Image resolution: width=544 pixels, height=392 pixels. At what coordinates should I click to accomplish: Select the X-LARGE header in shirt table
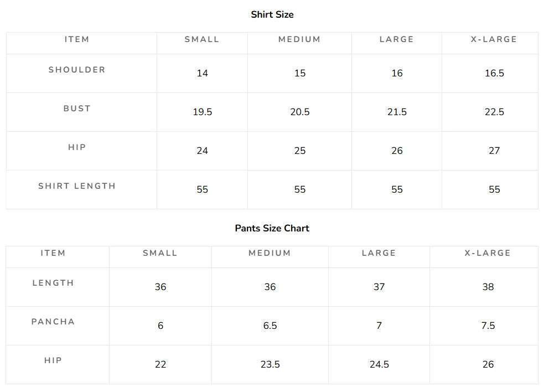494,39
